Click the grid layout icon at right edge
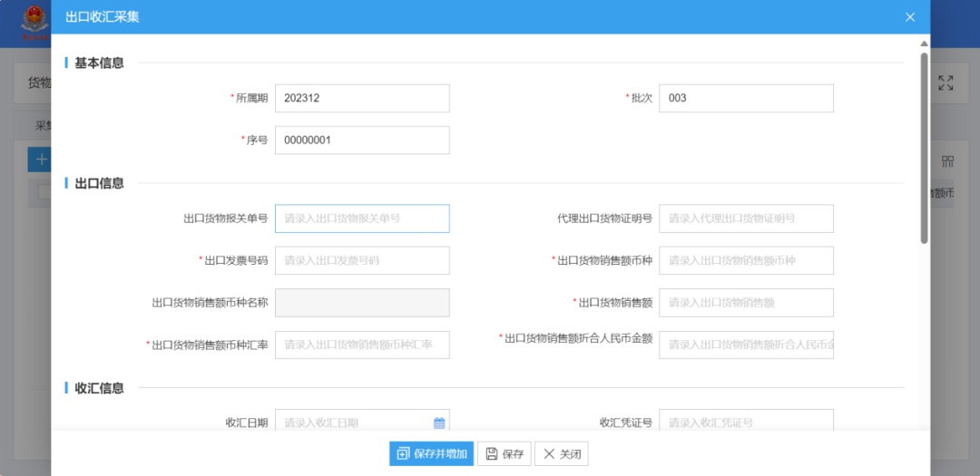This screenshot has height=476, width=980. click(x=947, y=161)
